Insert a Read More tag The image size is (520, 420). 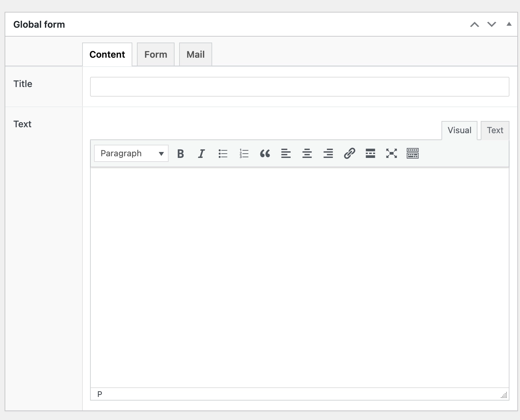370,154
